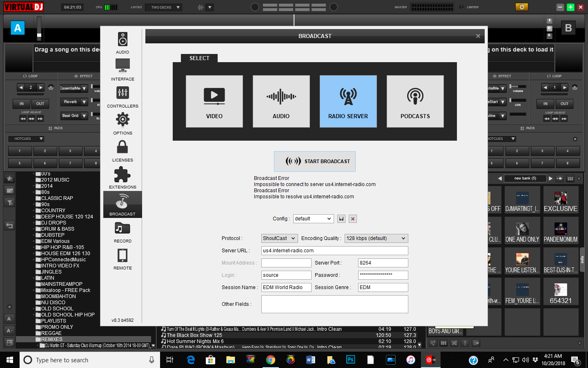588x368 pixels.
Task: Delete the config with red X icon
Action: [353, 219]
